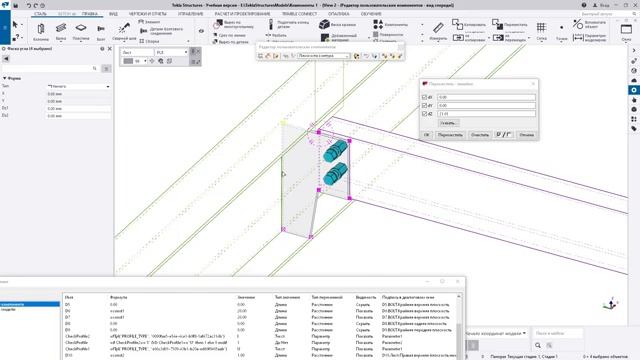Click the tag icon in right side pane

pos(634,129)
